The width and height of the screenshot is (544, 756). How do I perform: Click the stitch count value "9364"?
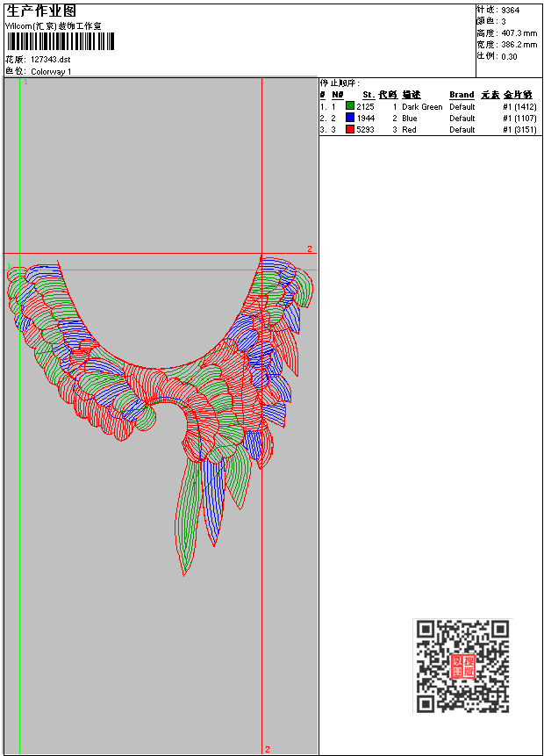point(511,11)
